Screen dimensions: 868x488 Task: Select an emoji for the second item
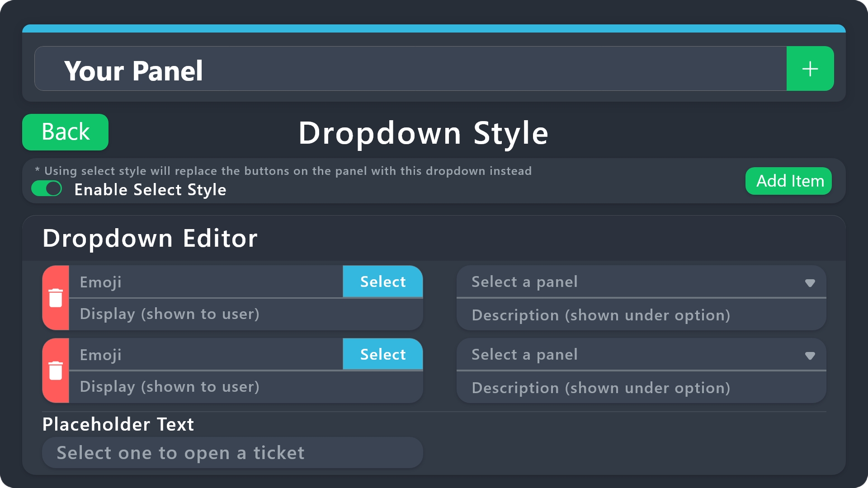(383, 354)
